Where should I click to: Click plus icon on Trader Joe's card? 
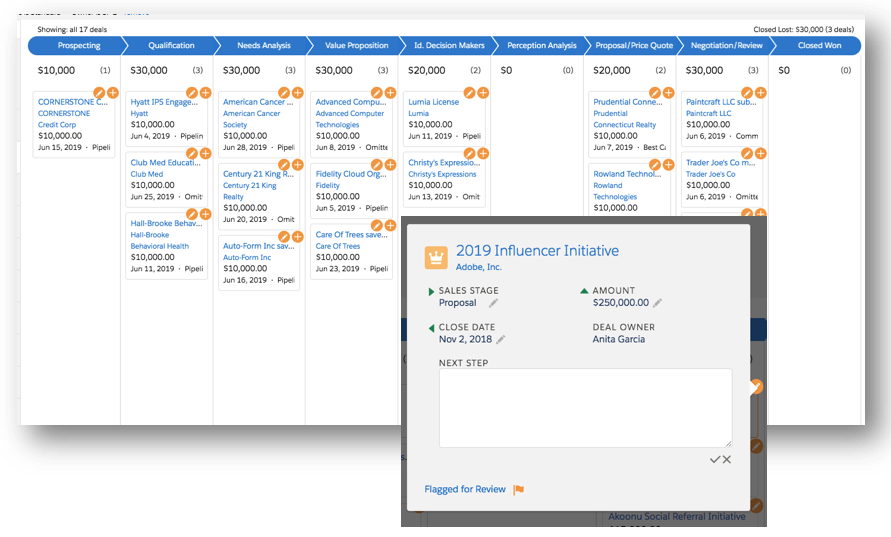pos(760,153)
